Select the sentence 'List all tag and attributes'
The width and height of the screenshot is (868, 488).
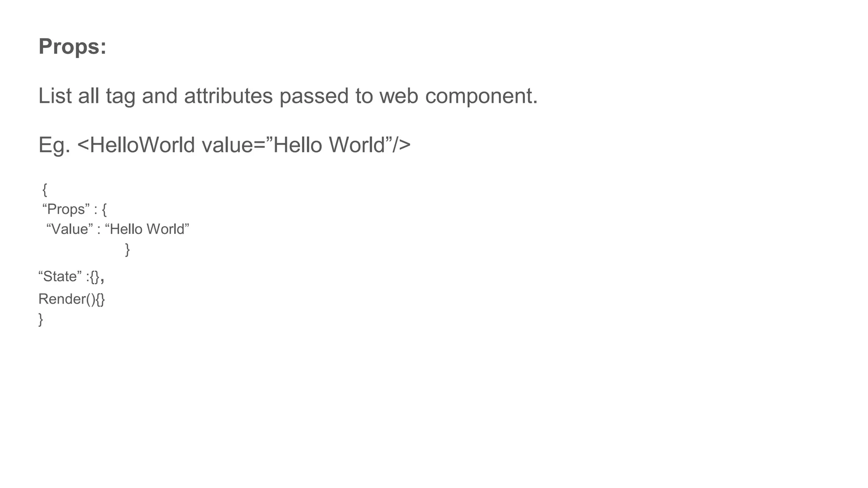(x=156, y=96)
